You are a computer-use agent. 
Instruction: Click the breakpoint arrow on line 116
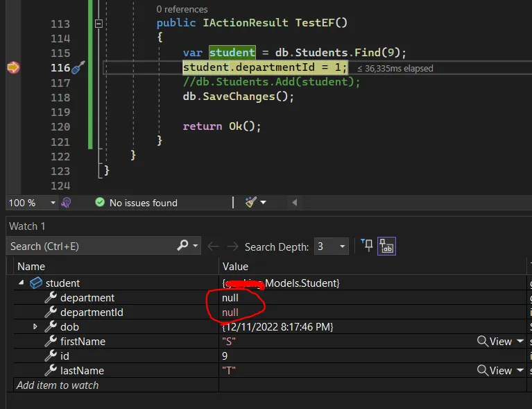(x=13, y=67)
